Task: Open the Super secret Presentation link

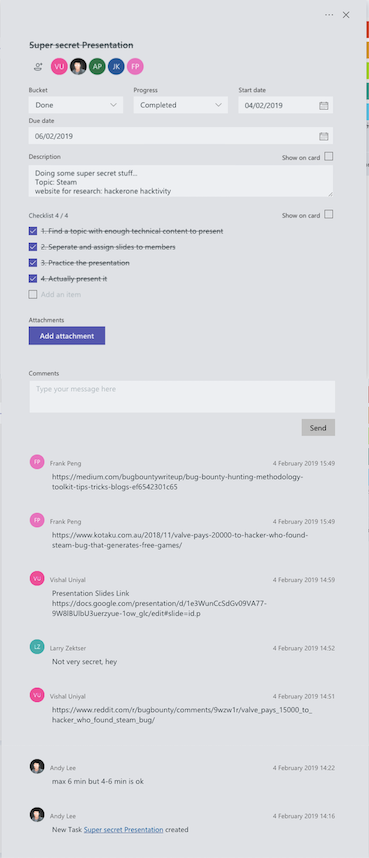Action: [123, 830]
